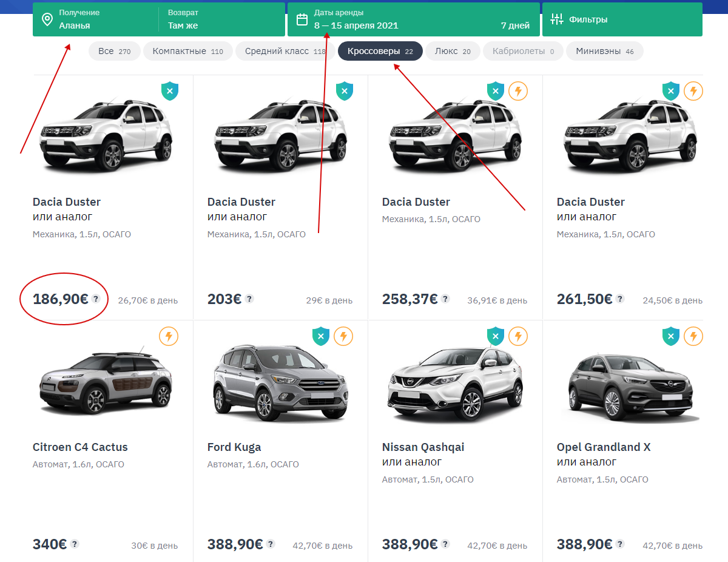Click the lightning badge on the Ford Kuga card
Screen dimensions: 728x562
343,336
